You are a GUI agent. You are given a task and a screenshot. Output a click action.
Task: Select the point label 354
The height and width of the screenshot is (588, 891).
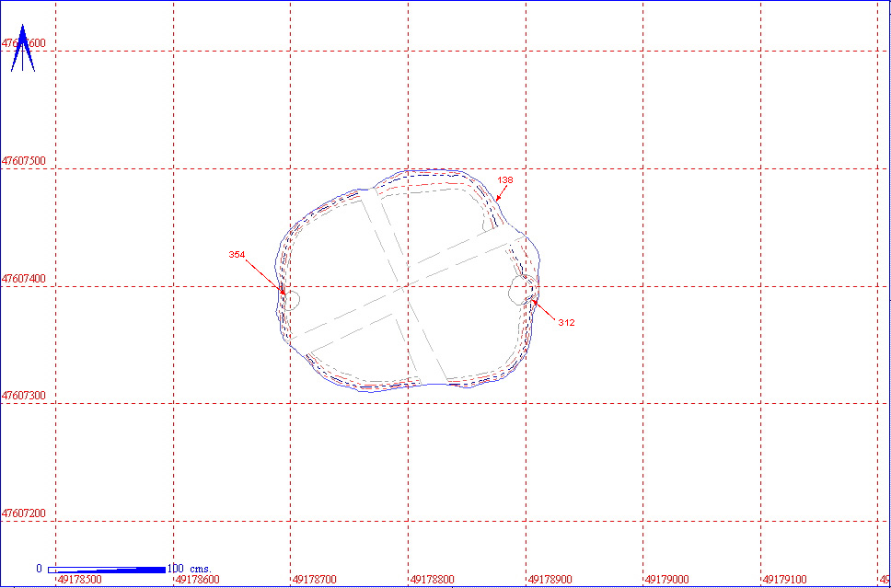[x=237, y=255]
